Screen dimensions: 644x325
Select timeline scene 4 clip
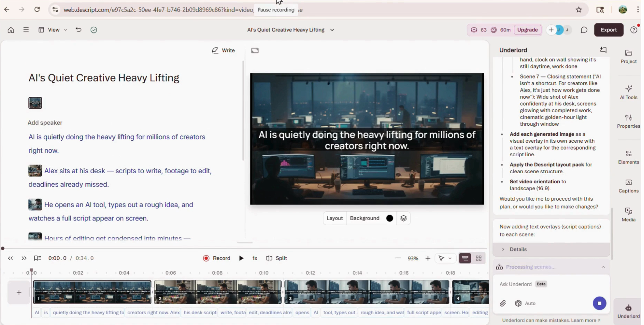point(470,292)
